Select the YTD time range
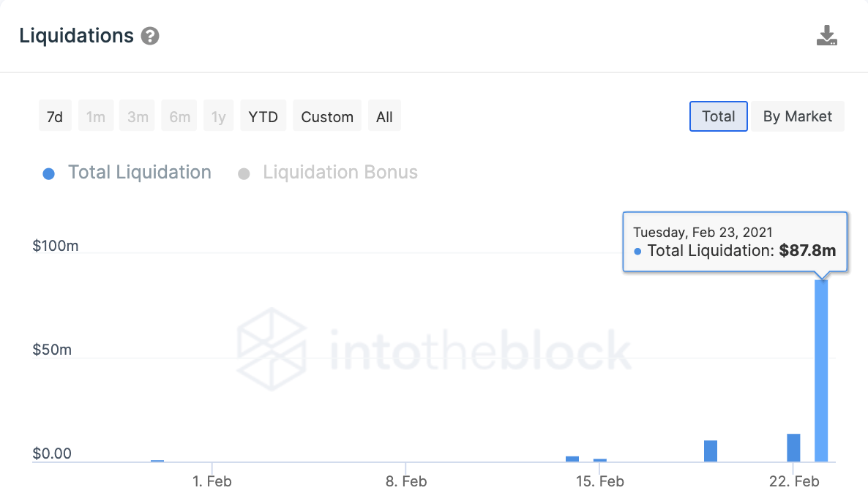Image resolution: width=868 pixels, height=493 pixels. click(x=263, y=116)
